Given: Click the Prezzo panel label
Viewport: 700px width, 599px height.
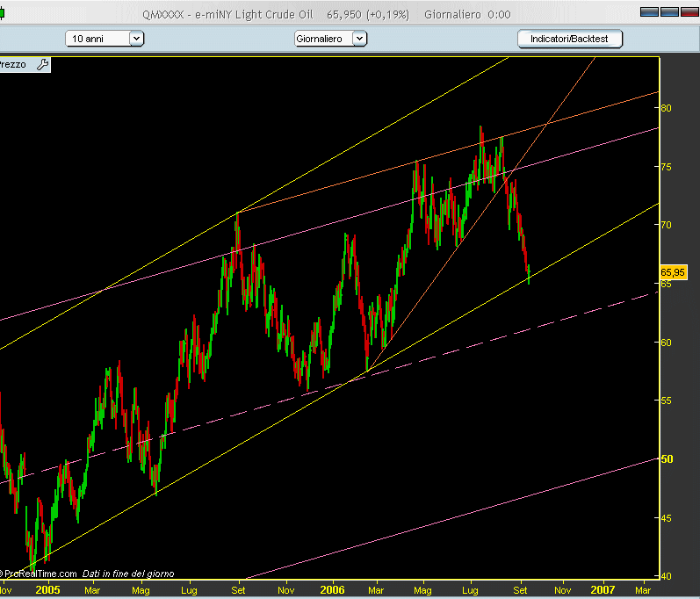Looking at the screenshot, I should [13, 65].
